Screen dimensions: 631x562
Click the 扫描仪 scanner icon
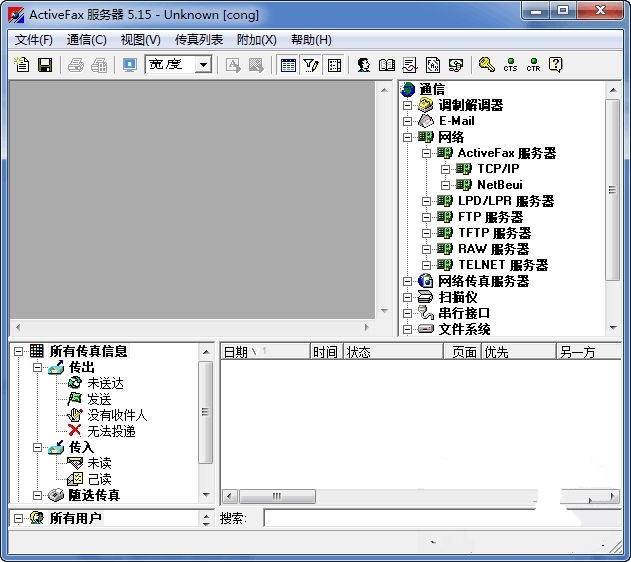425,297
